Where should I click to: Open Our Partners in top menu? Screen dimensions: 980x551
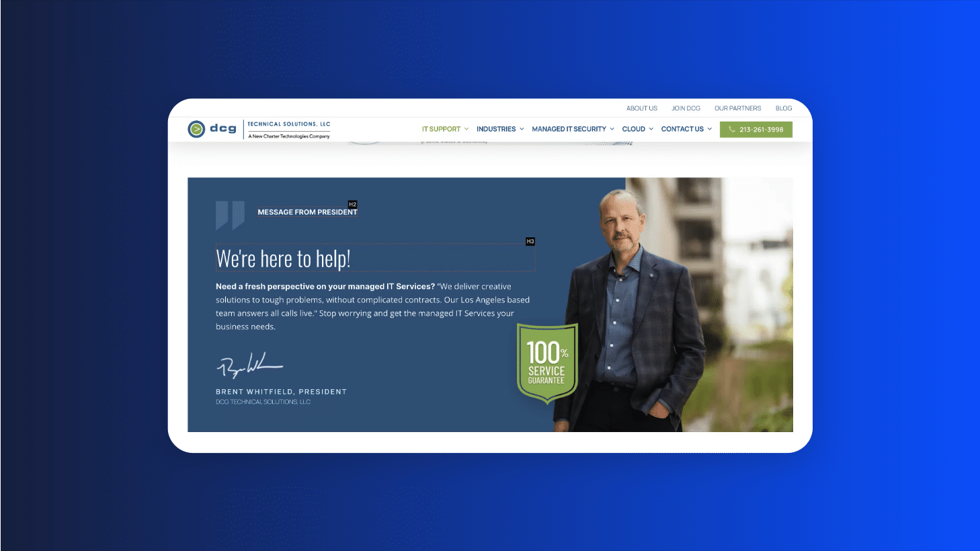(737, 108)
